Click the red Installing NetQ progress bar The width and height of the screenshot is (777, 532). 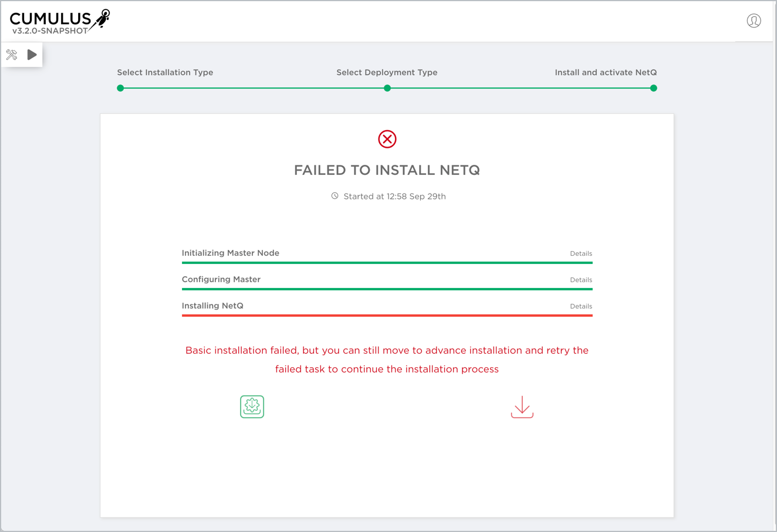pos(387,316)
